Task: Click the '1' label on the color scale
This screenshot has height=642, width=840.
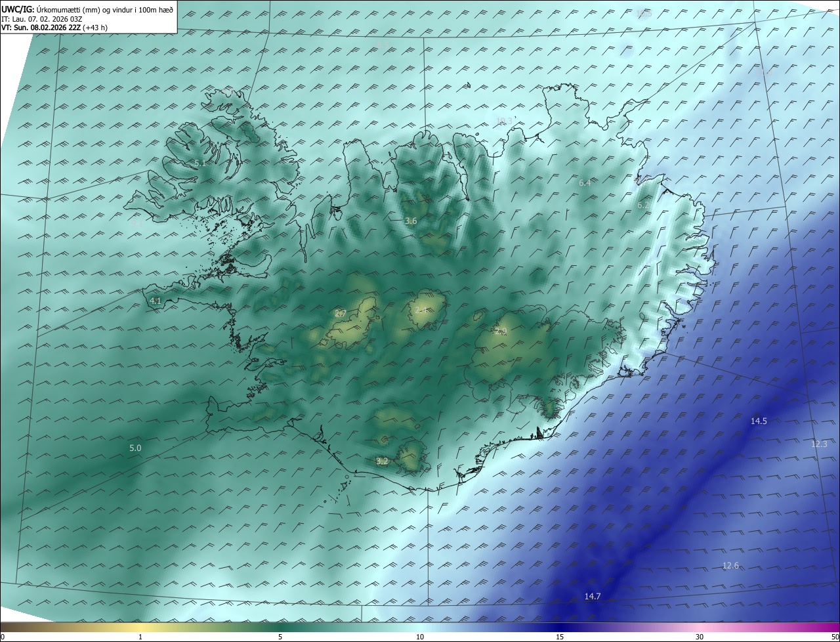Action: [140, 637]
